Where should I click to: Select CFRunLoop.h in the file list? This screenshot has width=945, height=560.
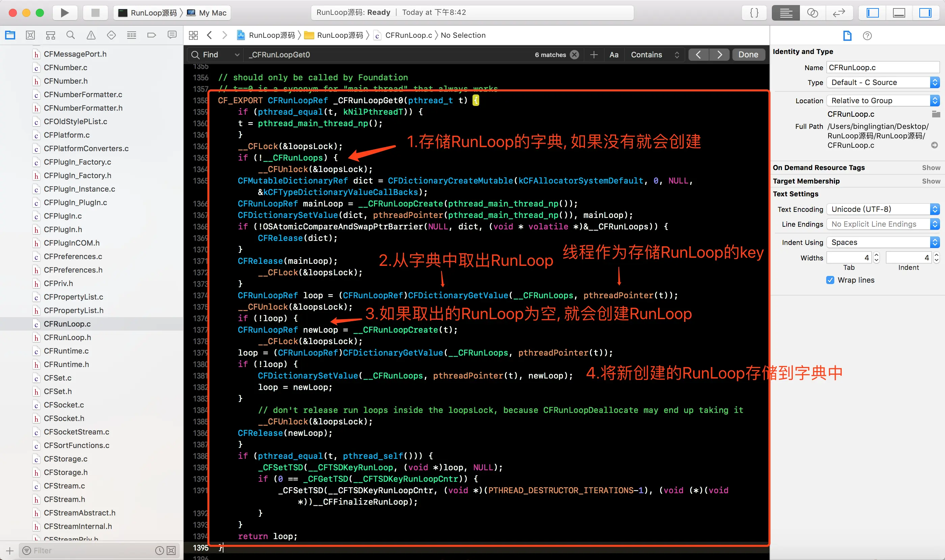67,337
